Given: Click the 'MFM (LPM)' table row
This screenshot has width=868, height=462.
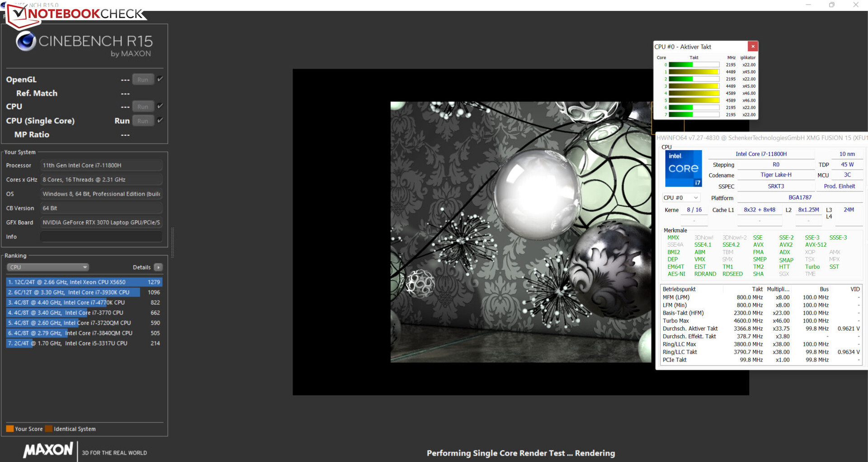Looking at the screenshot, I should (761, 297).
